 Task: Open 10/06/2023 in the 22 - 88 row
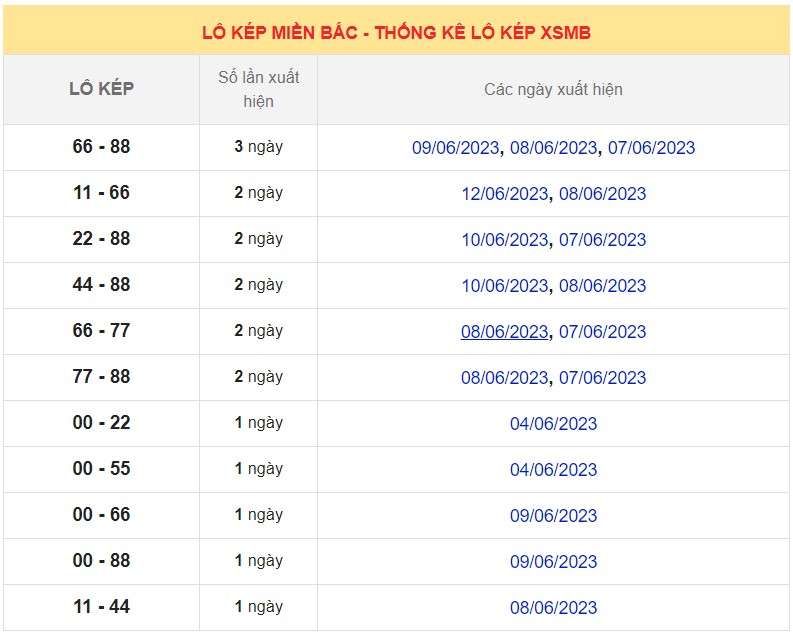click(x=505, y=240)
